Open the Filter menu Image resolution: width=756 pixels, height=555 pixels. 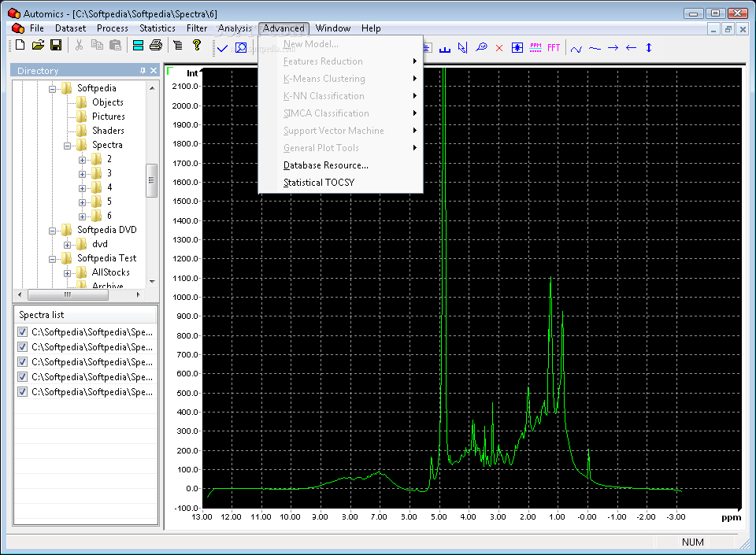197,28
